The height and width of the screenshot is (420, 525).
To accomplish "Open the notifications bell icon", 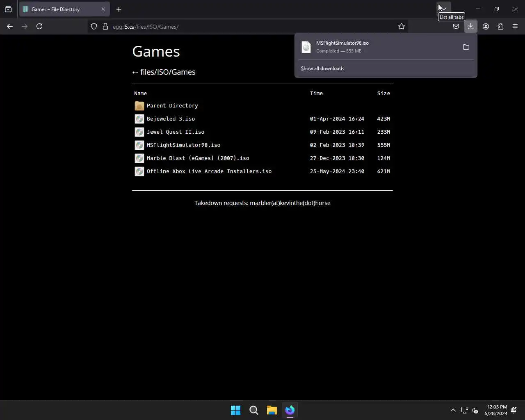I will point(514,410).
